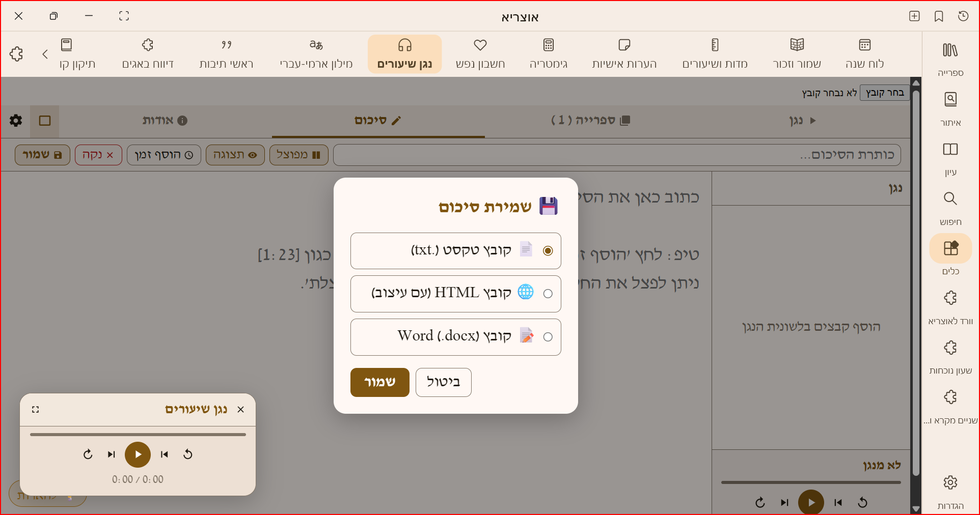Open שעון נוכחות plugin in sidebar
Screen dimensions: 980x515
(x=950, y=357)
